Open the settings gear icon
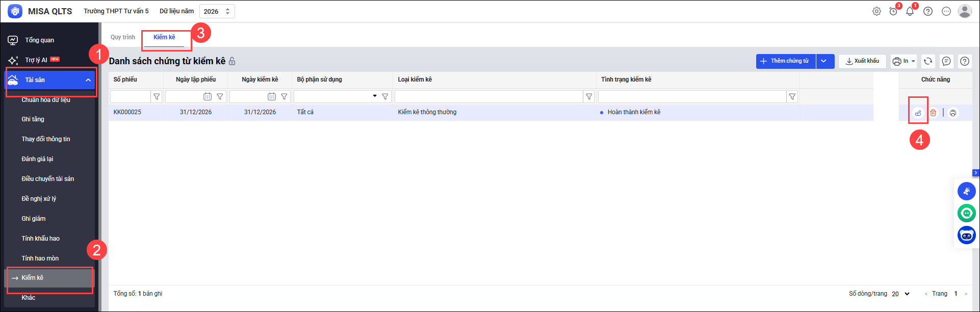 click(x=876, y=11)
